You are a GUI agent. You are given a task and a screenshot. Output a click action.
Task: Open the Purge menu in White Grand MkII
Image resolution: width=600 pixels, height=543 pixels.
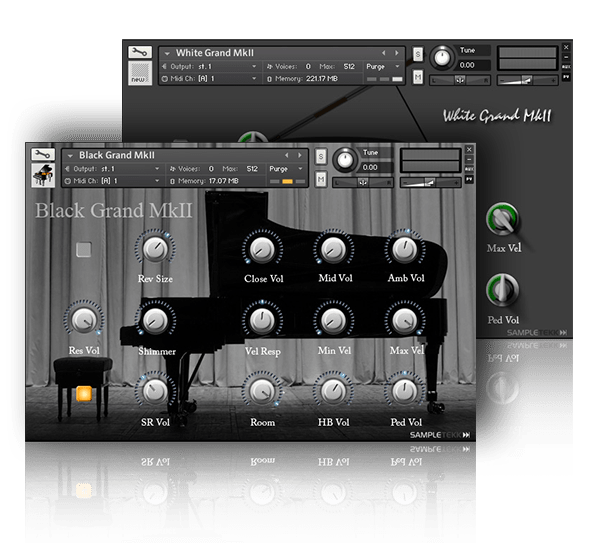(383, 67)
